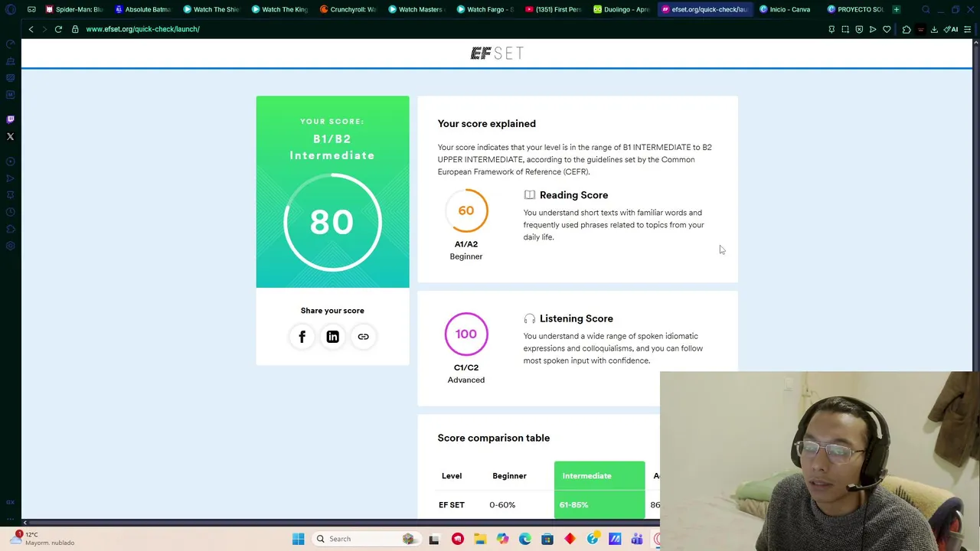Click the 'Score comparison table' heading

(x=494, y=438)
